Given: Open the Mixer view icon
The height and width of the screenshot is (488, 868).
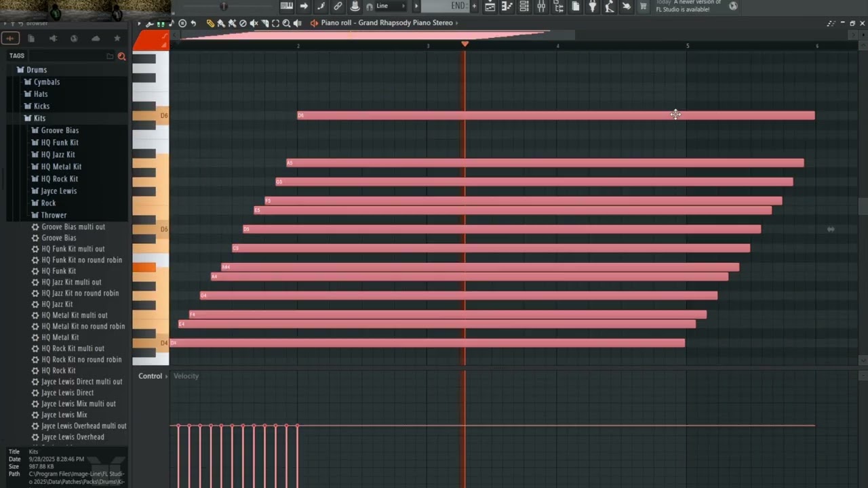Looking at the screenshot, I should (541, 6).
